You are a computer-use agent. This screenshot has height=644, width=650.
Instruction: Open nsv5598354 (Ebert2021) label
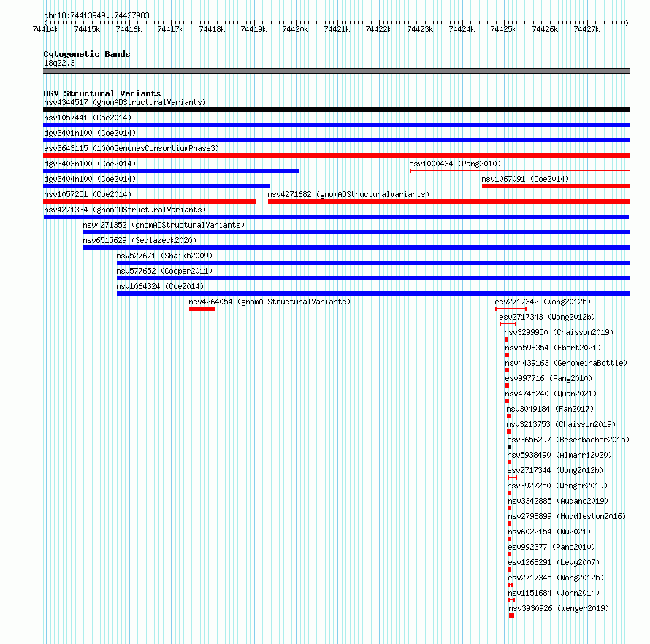tap(553, 348)
